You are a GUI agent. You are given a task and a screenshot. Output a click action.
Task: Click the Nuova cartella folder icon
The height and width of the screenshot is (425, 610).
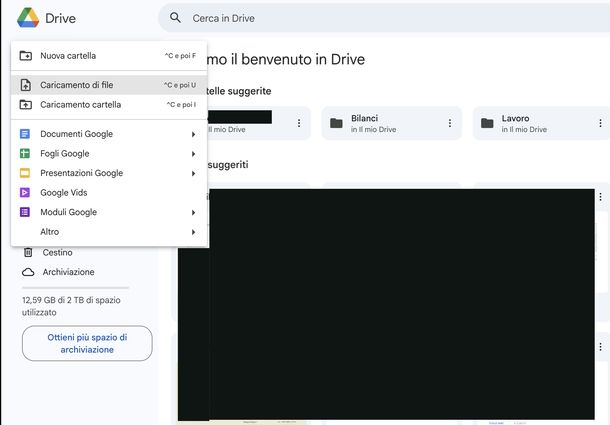(26, 56)
